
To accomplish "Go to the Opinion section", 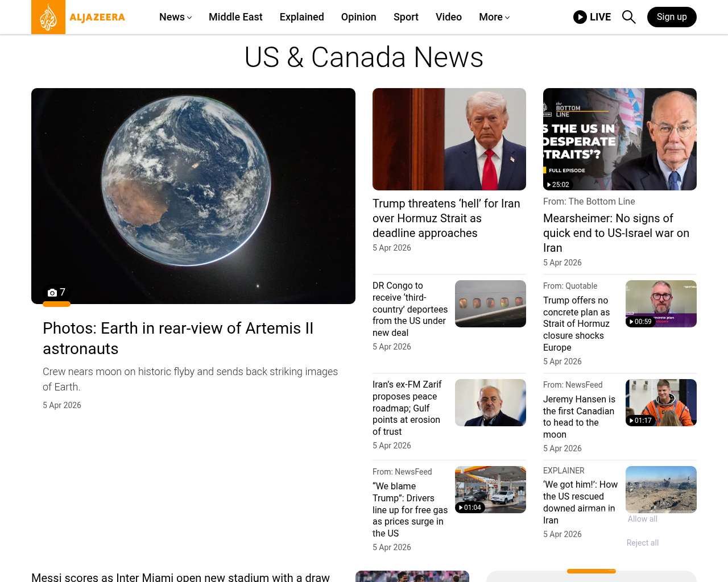I will pos(358,17).
